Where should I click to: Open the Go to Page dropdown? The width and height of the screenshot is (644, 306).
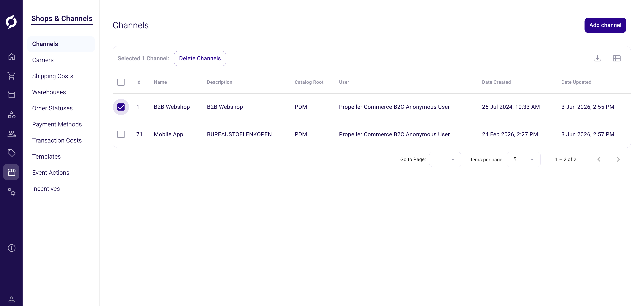coord(445,159)
